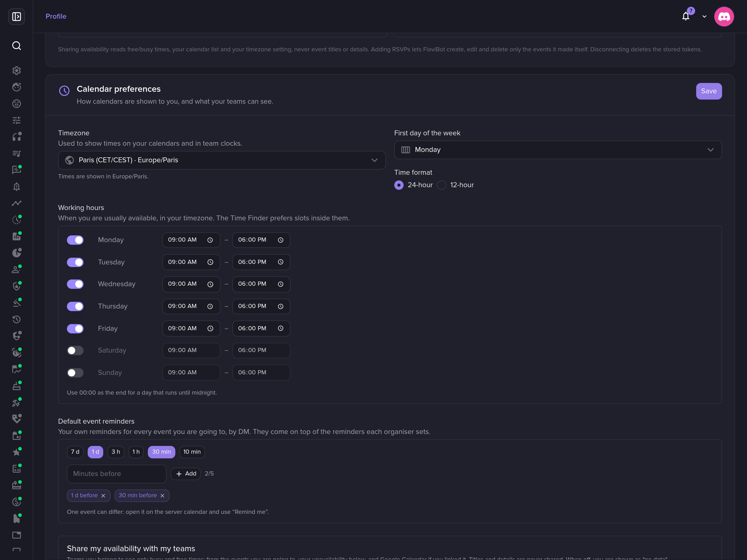The width and height of the screenshot is (747, 560).
Task: Open time picker for Tuesday end time
Action: point(281,262)
